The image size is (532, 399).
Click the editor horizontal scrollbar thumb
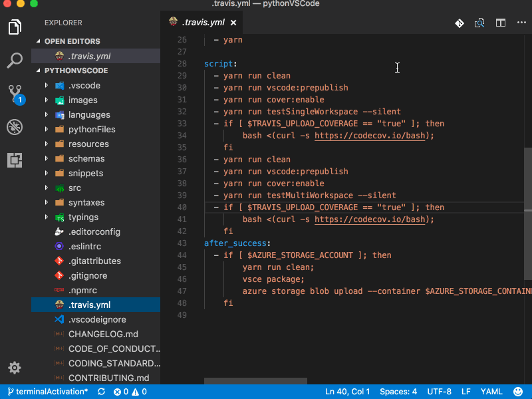[255, 381]
